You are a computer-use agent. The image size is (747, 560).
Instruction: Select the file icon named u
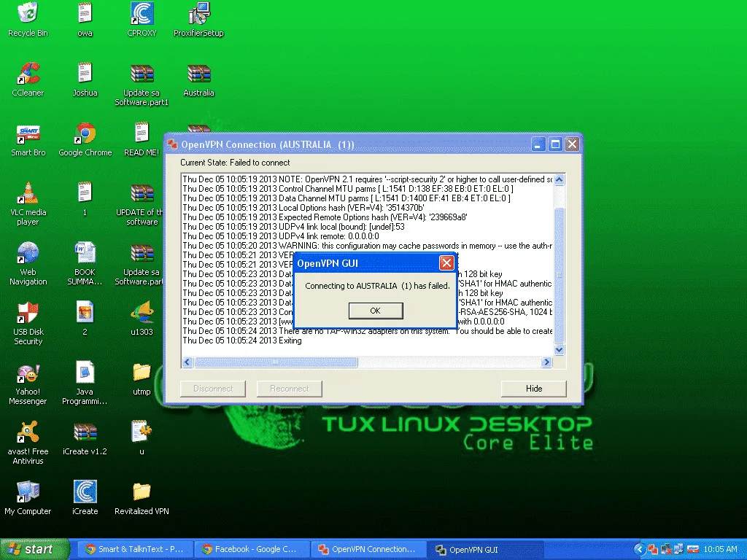pos(142,432)
